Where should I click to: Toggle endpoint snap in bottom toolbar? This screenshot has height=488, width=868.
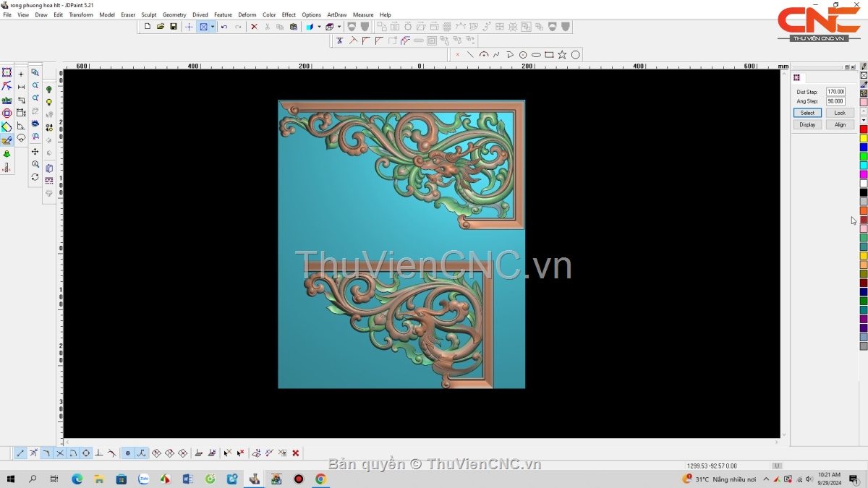click(x=20, y=453)
